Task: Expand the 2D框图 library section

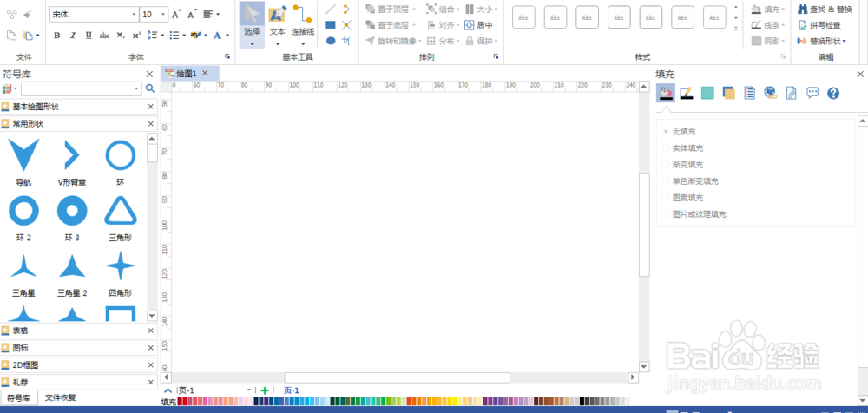Action: click(79, 364)
